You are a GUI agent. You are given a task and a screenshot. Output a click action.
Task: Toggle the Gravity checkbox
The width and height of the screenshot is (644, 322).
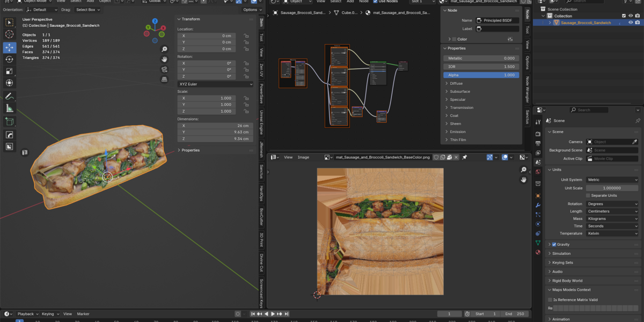pos(554,244)
